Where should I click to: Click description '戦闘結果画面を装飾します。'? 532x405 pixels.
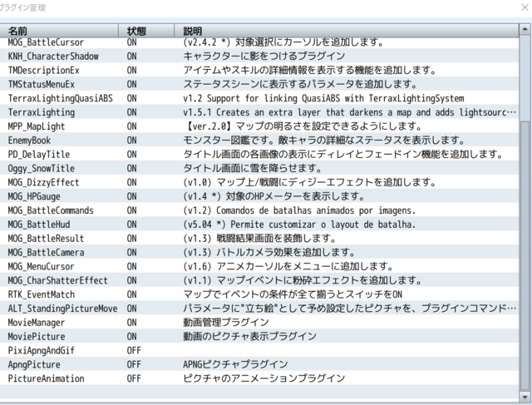tap(276, 239)
